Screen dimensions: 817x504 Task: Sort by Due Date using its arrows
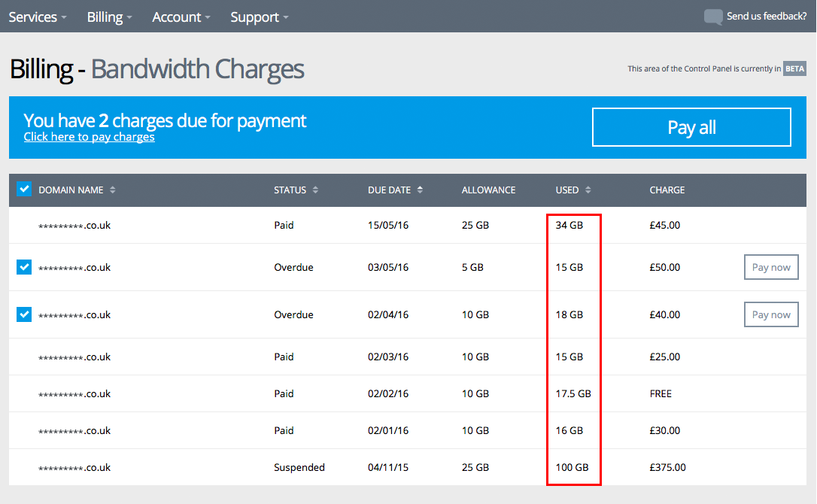pos(420,190)
